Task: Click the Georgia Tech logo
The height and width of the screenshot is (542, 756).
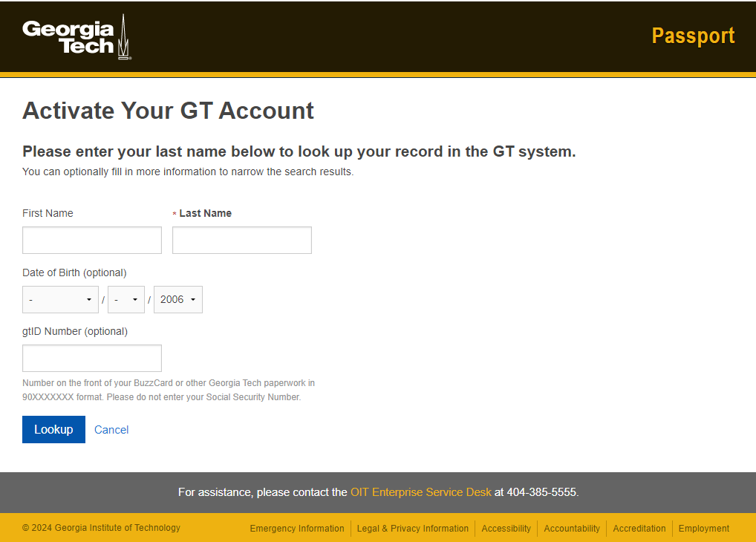Action: (x=76, y=36)
